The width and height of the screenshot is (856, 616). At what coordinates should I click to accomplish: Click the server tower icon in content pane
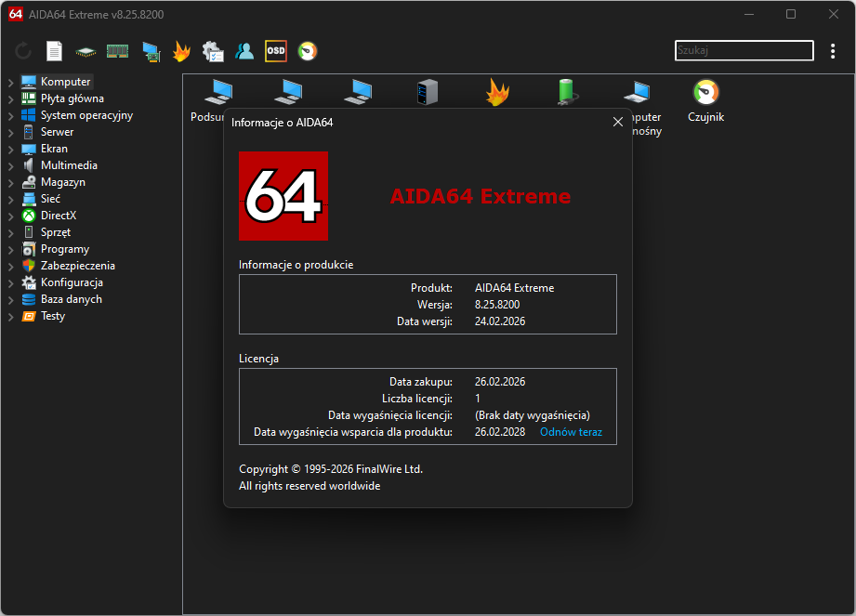pyautogui.click(x=428, y=92)
